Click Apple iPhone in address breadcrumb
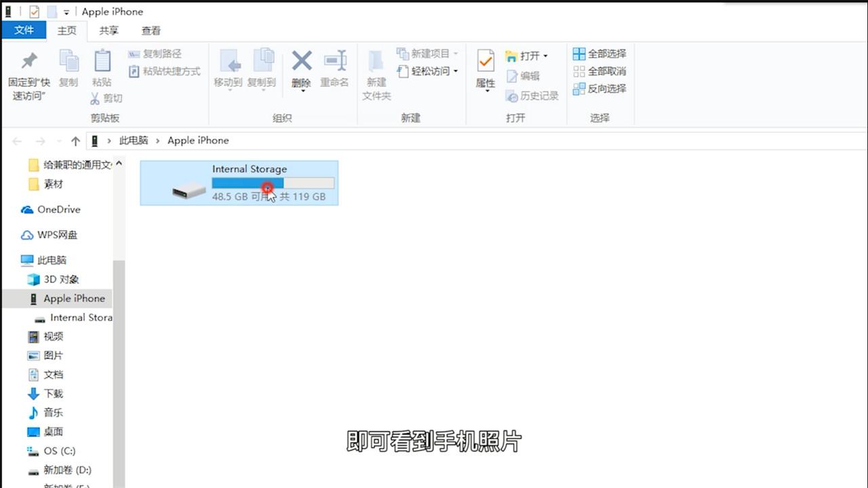Image resolution: width=868 pixels, height=488 pixels. 198,140
